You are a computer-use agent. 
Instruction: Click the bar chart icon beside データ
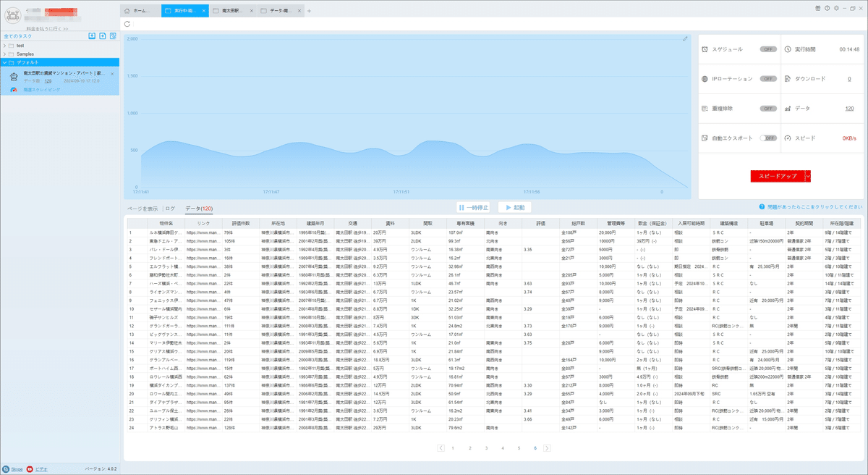[788, 108]
